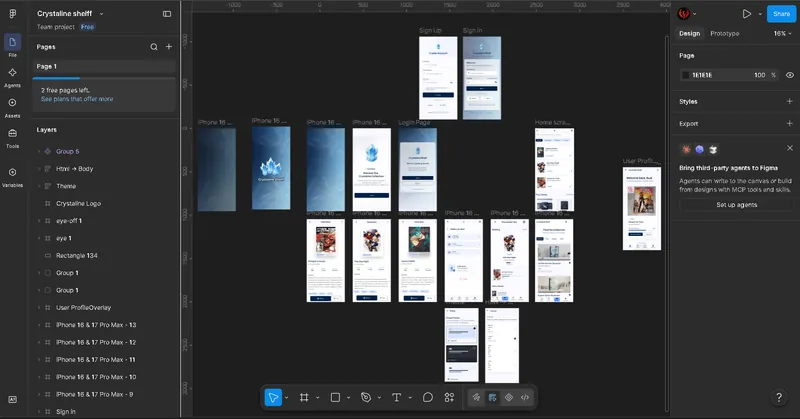Select the Pen tool
This screenshot has height=419, width=800.
coord(366,397)
